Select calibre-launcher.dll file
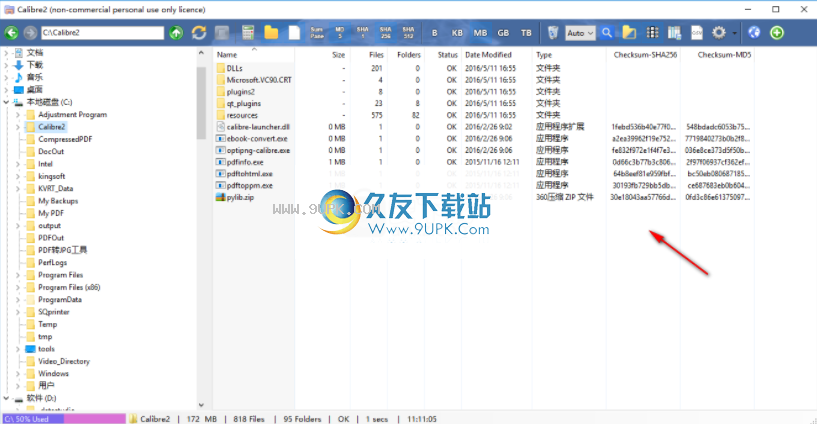 (258, 127)
